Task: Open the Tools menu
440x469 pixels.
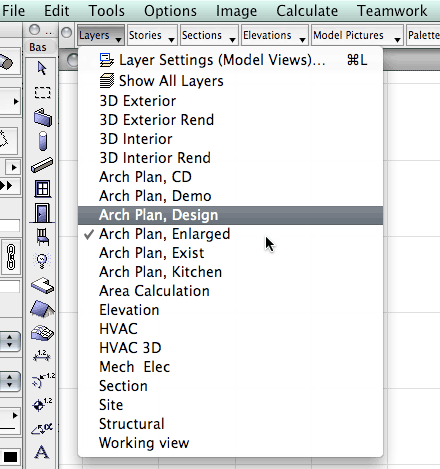Action: tap(106, 11)
